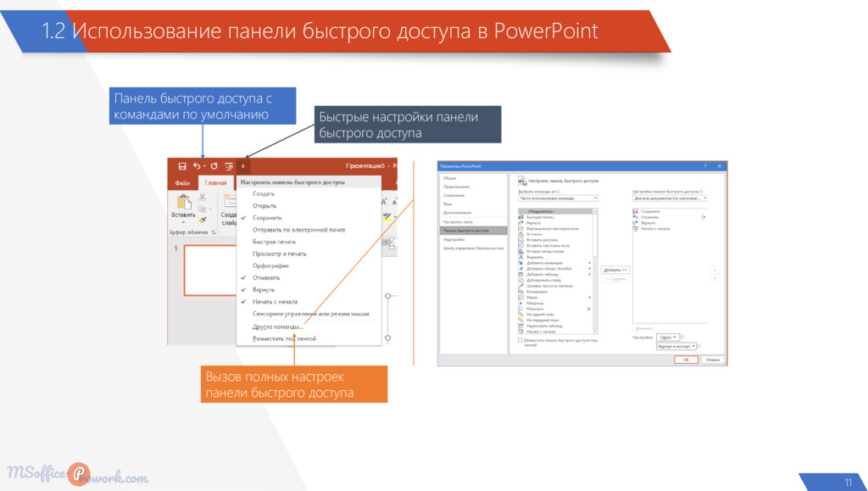Viewport: 868px width, 491px height.
Task: Click the Redo icon in Quick Access Toolbar
Action: pyautogui.click(x=214, y=166)
